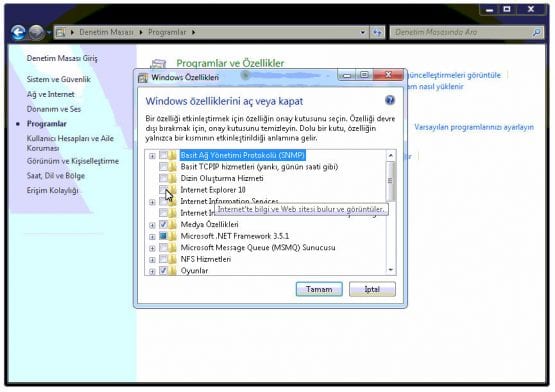This screenshot has width=555, height=392.
Task: Expand the Basit Ağ Yönetimi Protokolü node
Action: coord(152,156)
